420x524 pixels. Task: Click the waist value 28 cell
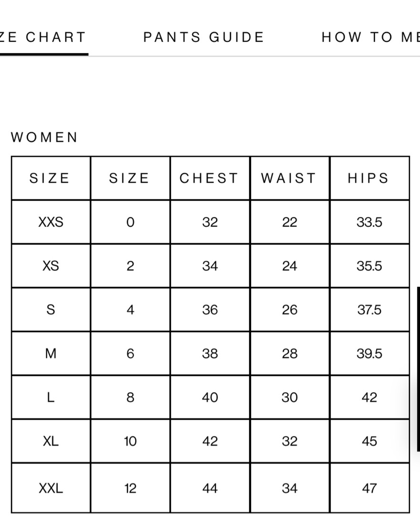[290, 354]
